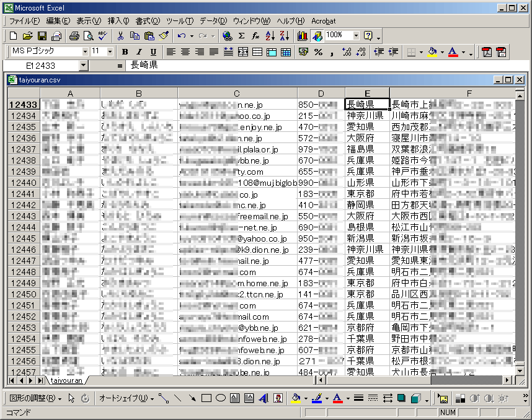
Task: Apply the yellow fill color on the formatting toolbar
Action: (x=432, y=52)
